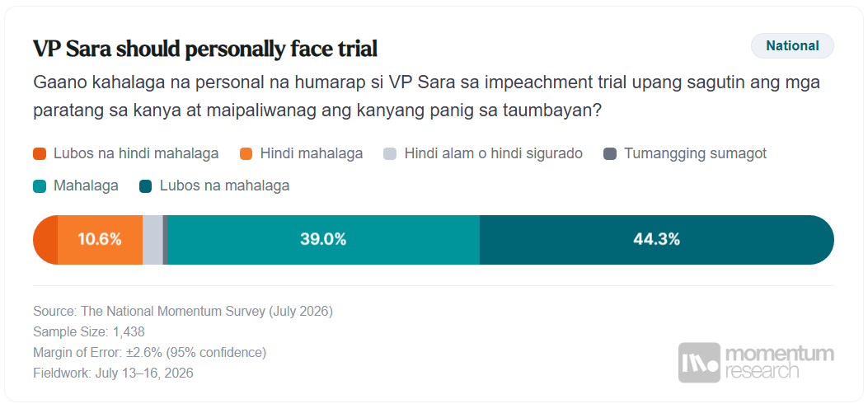The width and height of the screenshot is (868, 418).
Task: Select the thin dark gray bar segment
Action: pos(166,240)
